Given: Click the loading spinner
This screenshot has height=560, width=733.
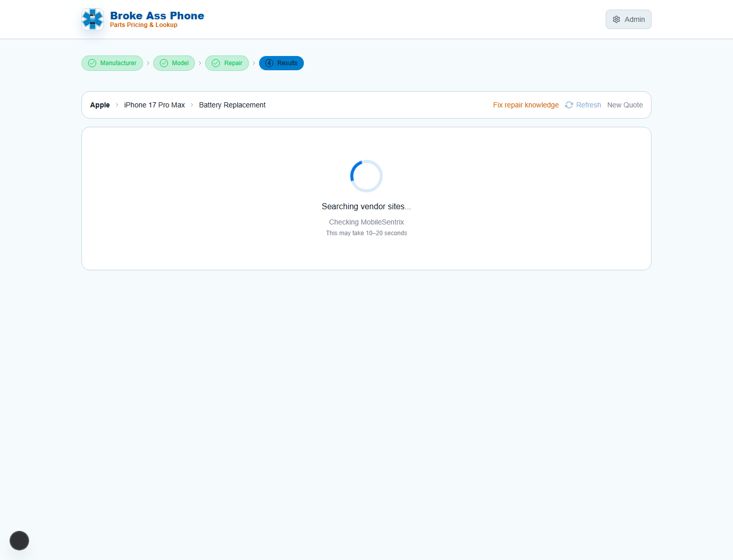Looking at the screenshot, I should point(366,176).
